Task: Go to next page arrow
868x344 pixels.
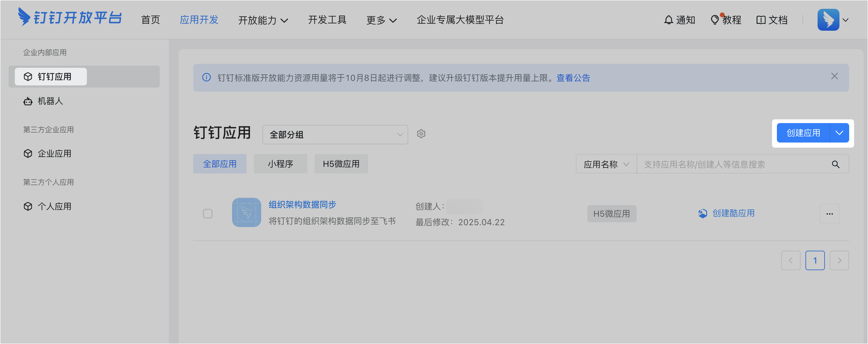Action: click(x=839, y=260)
